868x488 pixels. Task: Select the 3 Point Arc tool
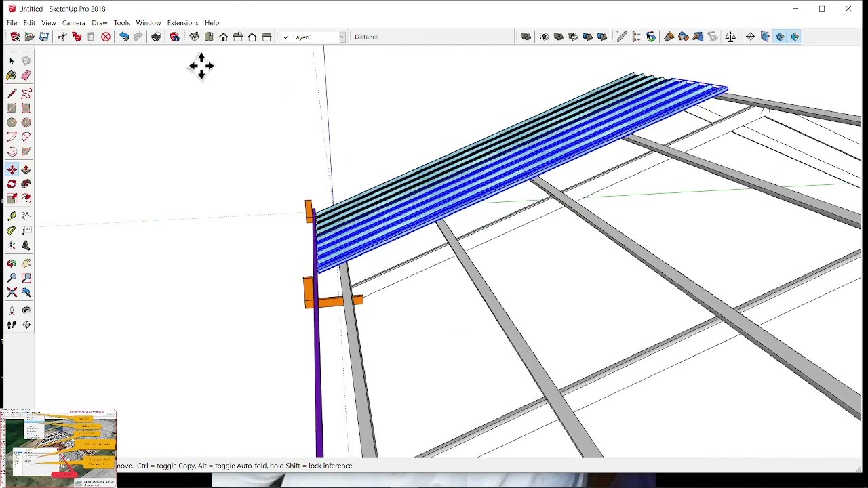click(x=12, y=152)
